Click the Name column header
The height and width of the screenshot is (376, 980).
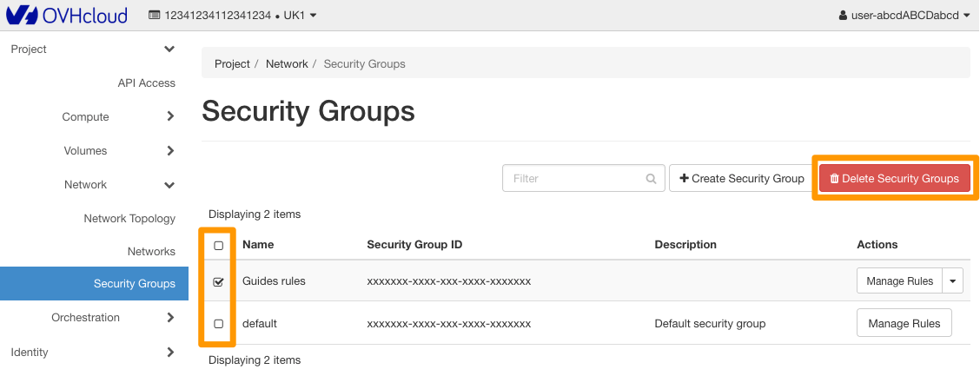point(258,244)
